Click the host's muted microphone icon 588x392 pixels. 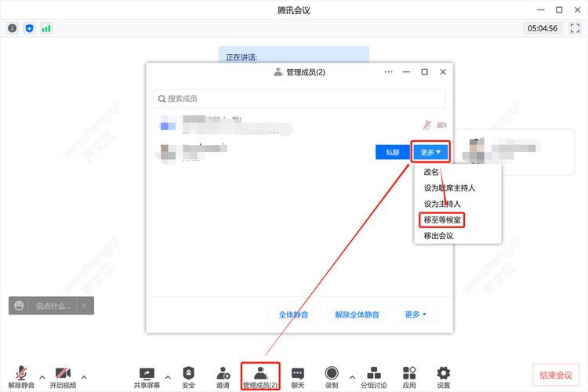426,125
